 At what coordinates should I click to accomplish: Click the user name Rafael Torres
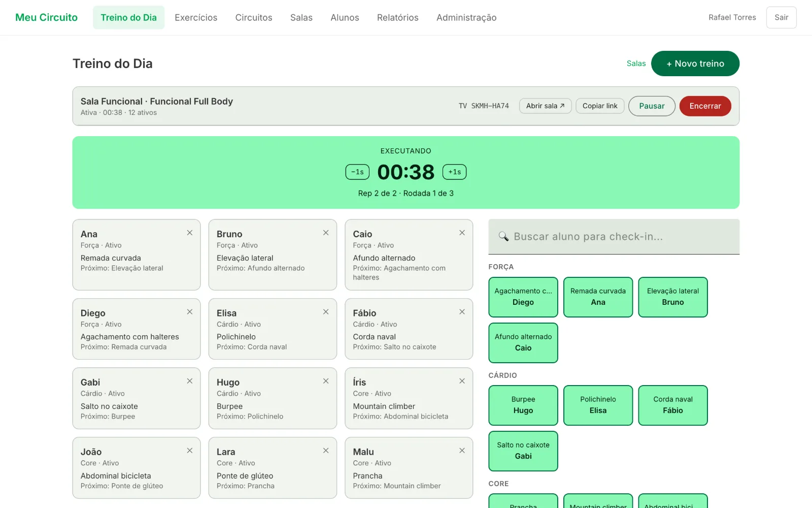[732, 17]
